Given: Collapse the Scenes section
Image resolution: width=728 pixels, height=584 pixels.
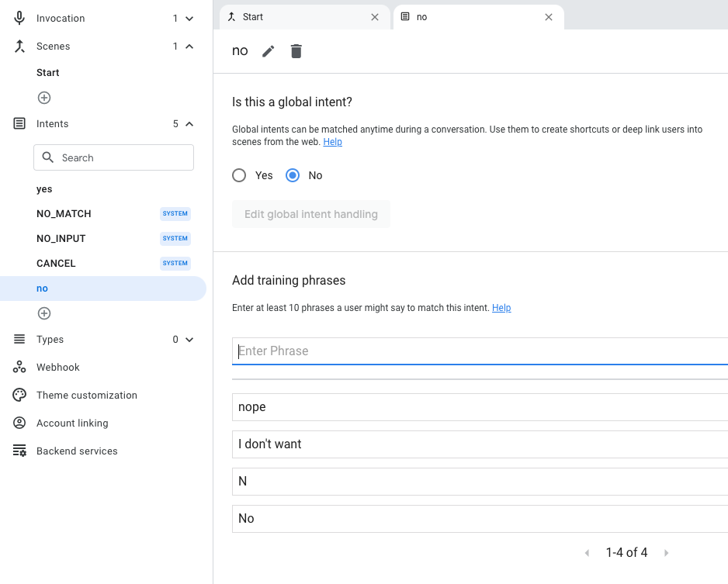Looking at the screenshot, I should (189, 47).
